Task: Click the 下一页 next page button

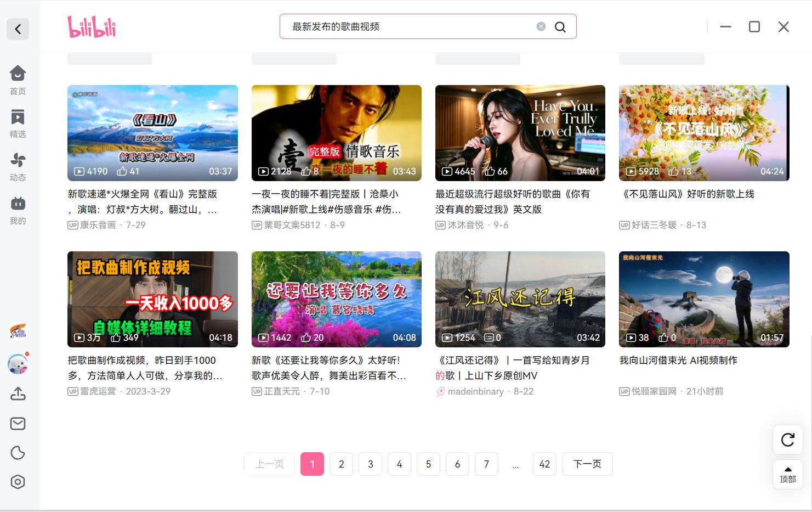Action: coord(587,464)
